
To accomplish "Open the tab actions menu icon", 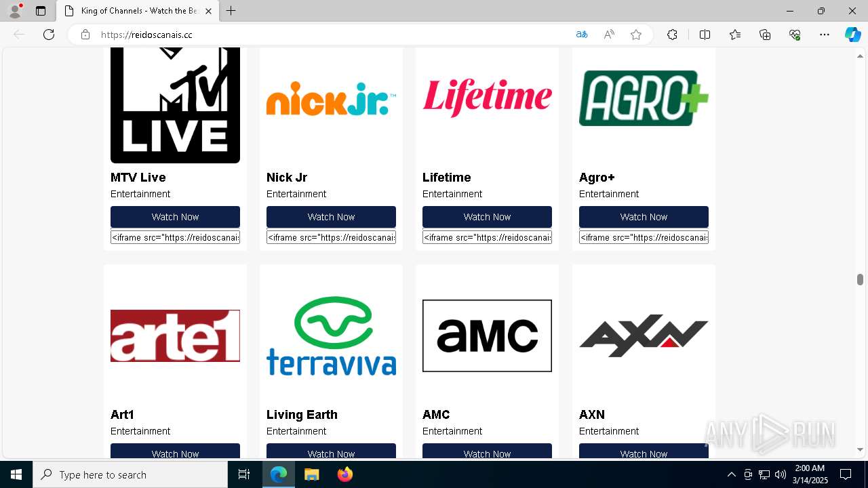I will pyautogui.click(x=41, y=11).
